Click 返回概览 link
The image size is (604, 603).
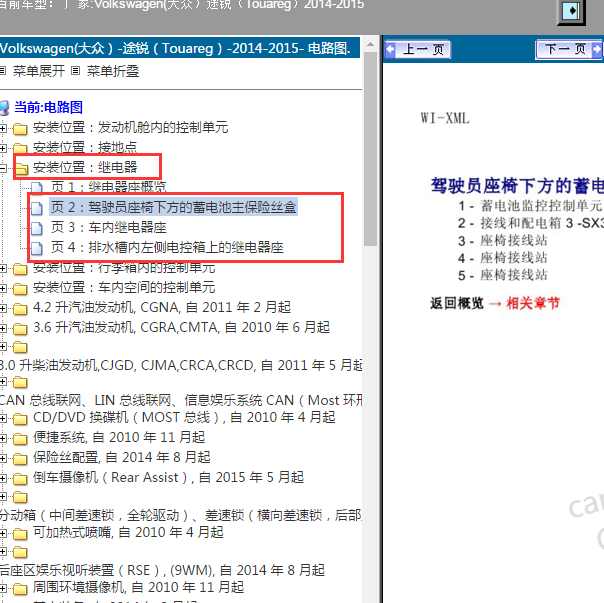click(457, 304)
